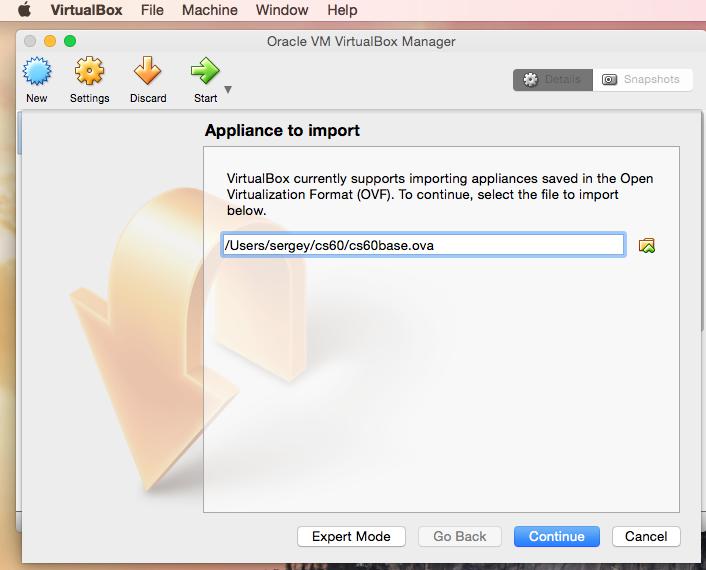Open the VirtualBox application menu

(x=86, y=10)
